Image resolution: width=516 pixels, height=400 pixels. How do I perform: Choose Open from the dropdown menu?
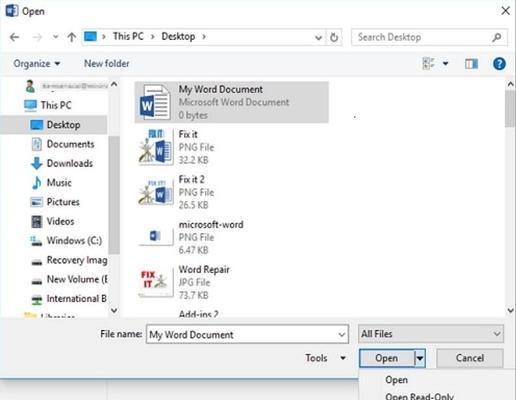[396, 380]
